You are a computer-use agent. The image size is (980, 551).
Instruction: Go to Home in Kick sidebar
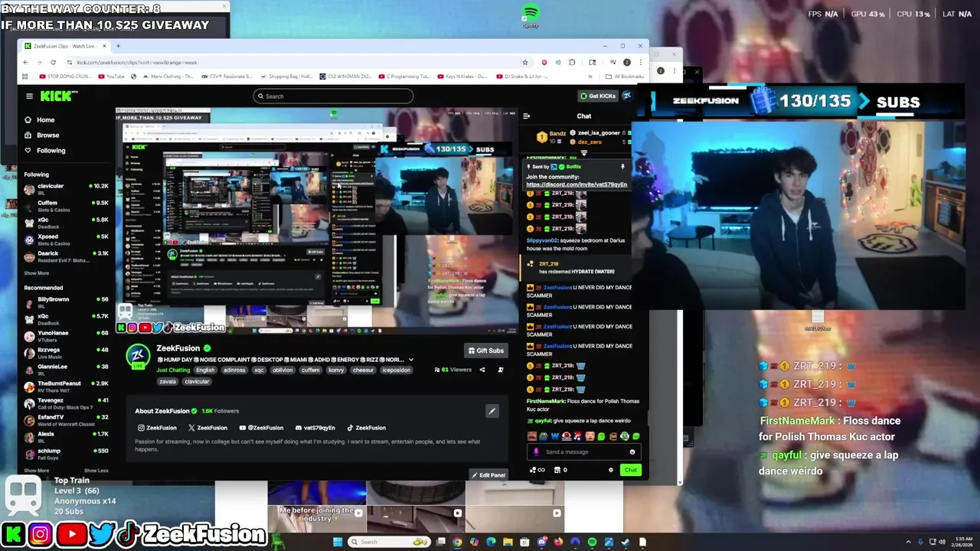(40, 120)
